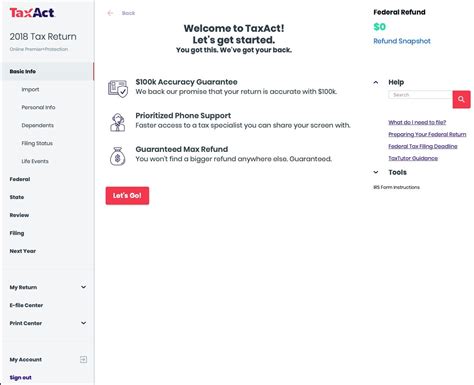Click the phone support agent icon

[118, 122]
